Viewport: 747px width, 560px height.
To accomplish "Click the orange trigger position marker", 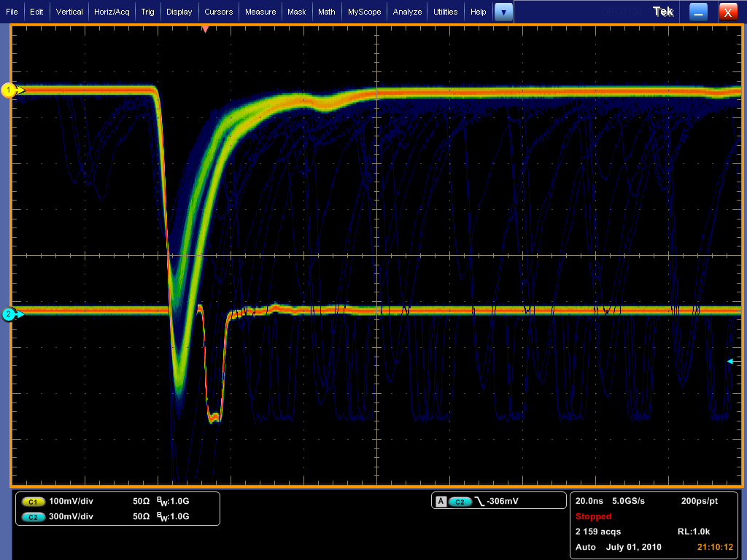I will pos(205,29).
